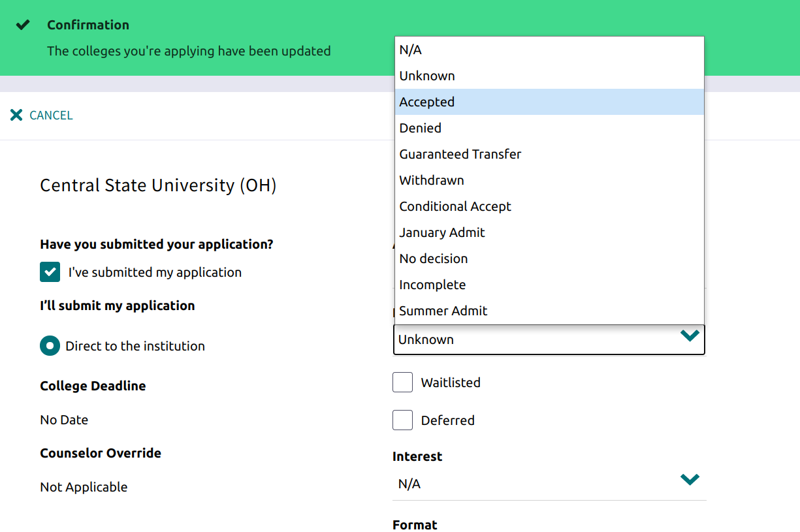Select No decision option

549,258
